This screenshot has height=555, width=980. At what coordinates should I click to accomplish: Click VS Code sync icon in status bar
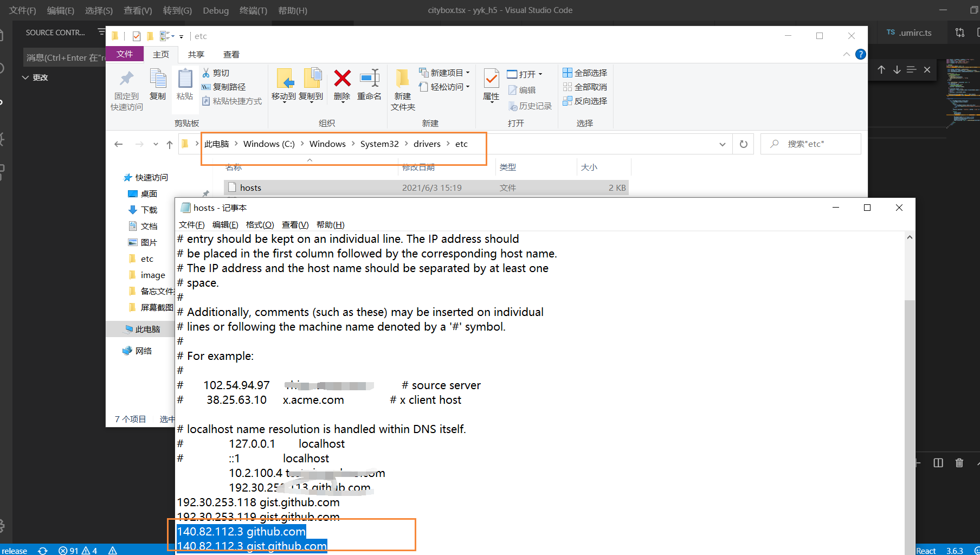[43, 551]
